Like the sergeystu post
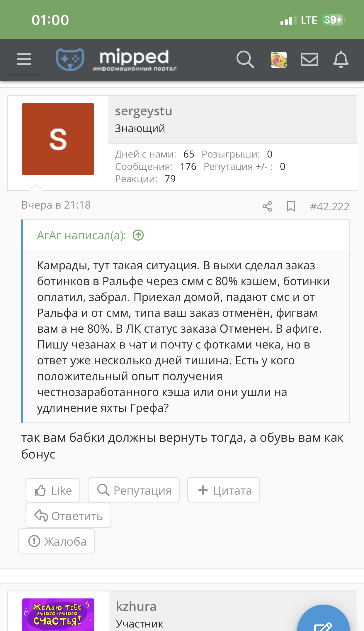Screen dimensions: 364x631 (53, 490)
